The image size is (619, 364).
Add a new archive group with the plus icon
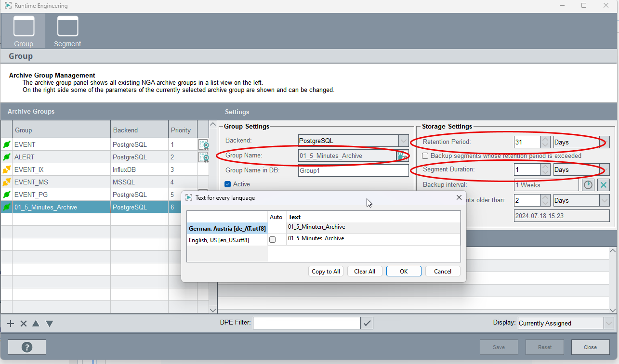[10, 323]
